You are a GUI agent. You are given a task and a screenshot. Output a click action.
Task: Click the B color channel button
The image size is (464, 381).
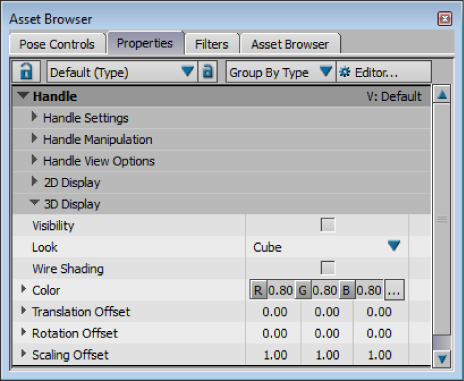pos(347,290)
